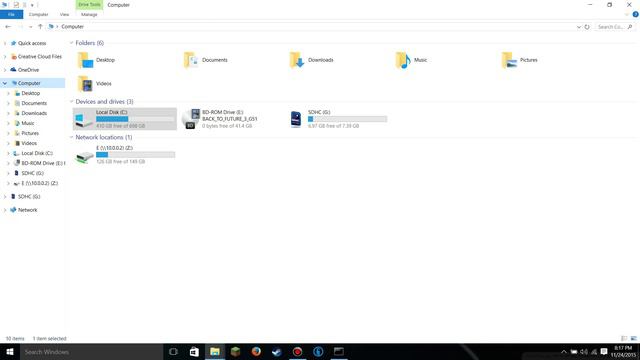Click the Drive Tools contextual tab
This screenshot has width=640, height=360.
(89, 4)
